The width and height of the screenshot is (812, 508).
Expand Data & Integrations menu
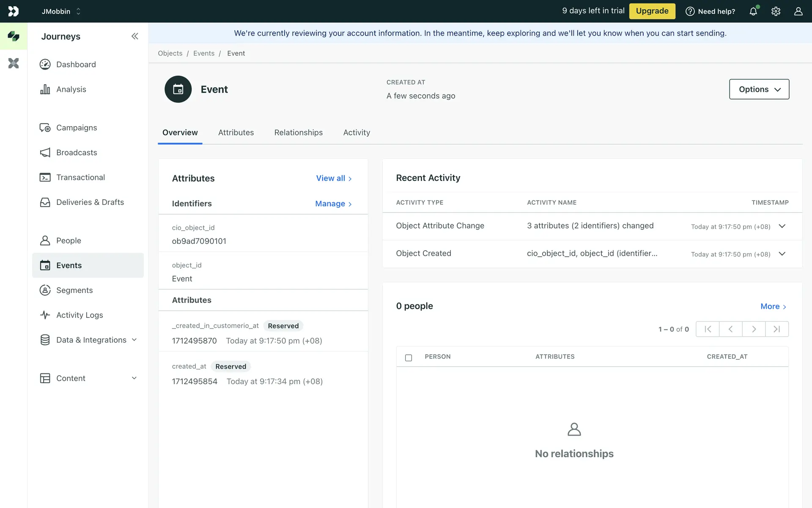coord(91,340)
